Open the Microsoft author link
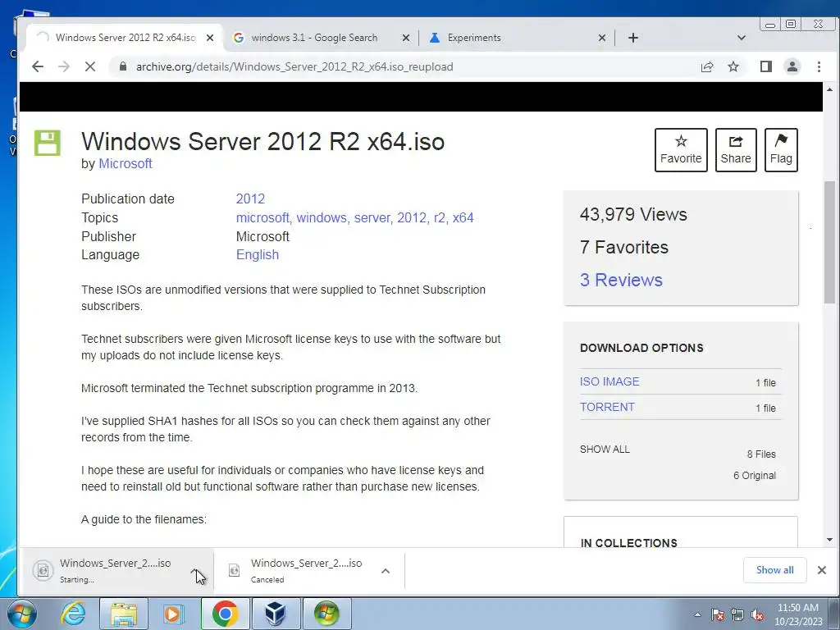The width and height of the screenshot is (840, 630). point(126,164)
